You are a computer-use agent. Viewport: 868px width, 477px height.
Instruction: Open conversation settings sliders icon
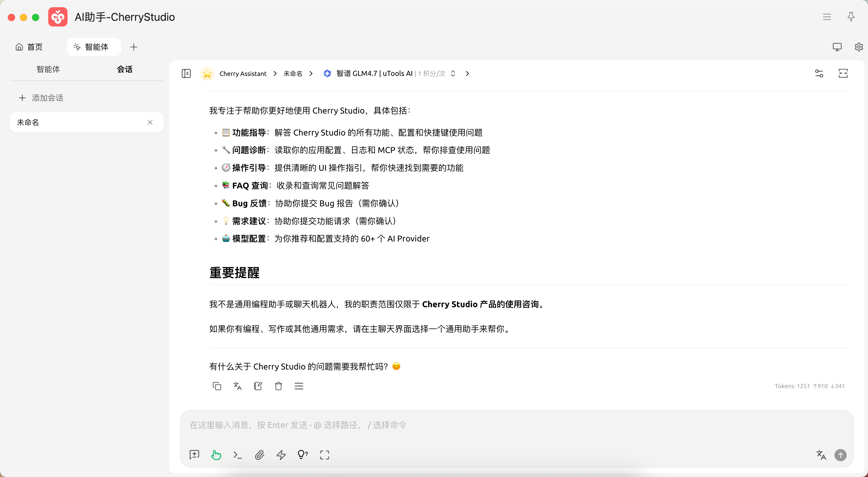[x=819, y=73]
